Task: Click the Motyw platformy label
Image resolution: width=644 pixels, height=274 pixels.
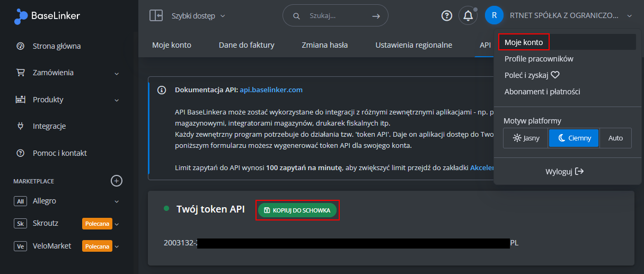Action: coord(532,121)
